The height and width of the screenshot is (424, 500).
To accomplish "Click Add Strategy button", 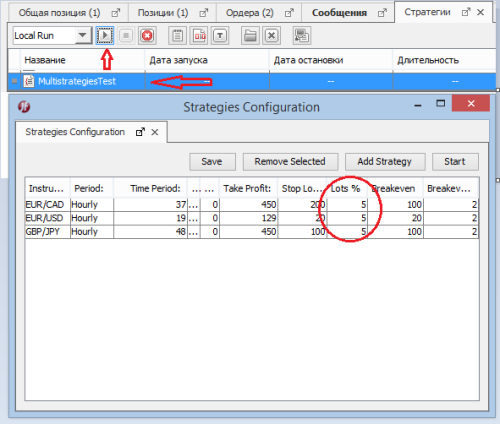I will (385, 162).
